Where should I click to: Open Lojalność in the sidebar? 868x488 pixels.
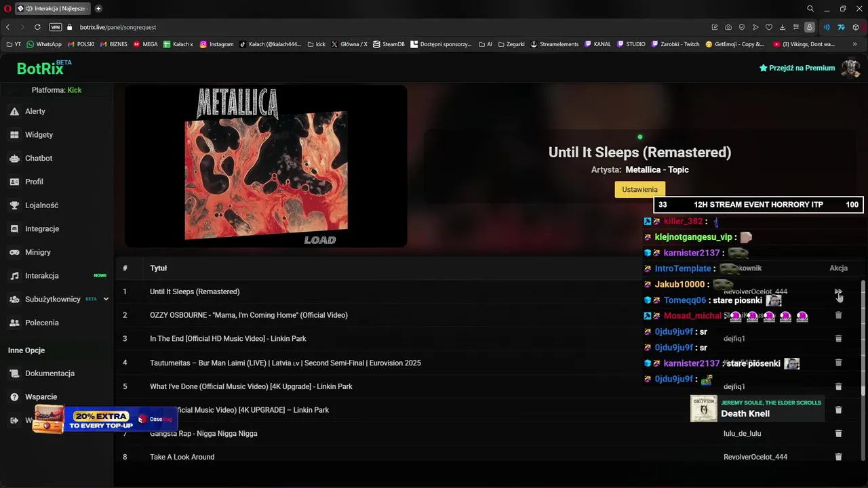(41, 205)
